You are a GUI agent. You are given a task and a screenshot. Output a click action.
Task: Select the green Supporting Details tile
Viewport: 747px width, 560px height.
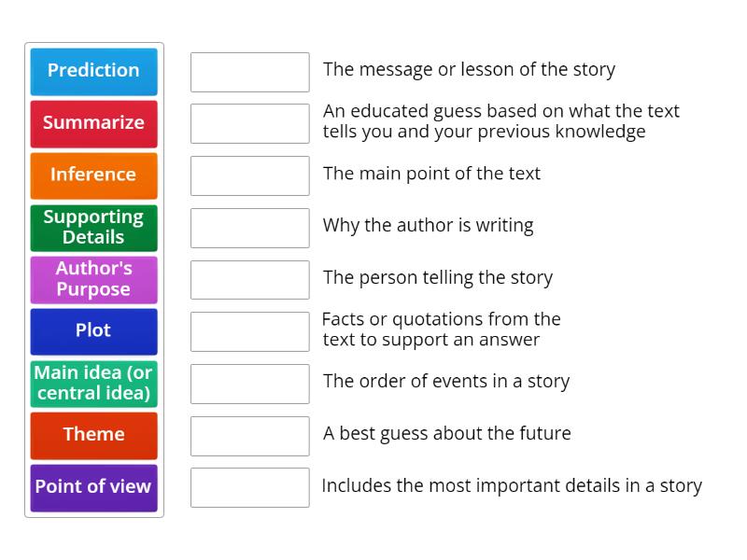click(93, 228)
